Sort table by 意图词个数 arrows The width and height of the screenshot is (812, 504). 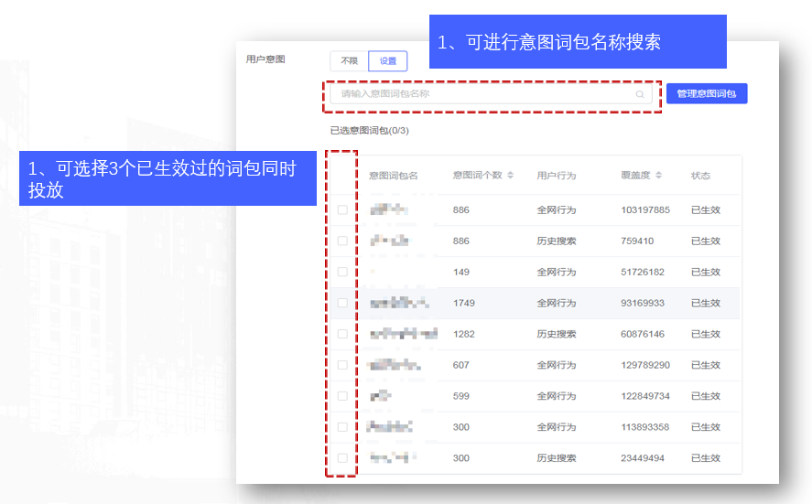[511, 176]
